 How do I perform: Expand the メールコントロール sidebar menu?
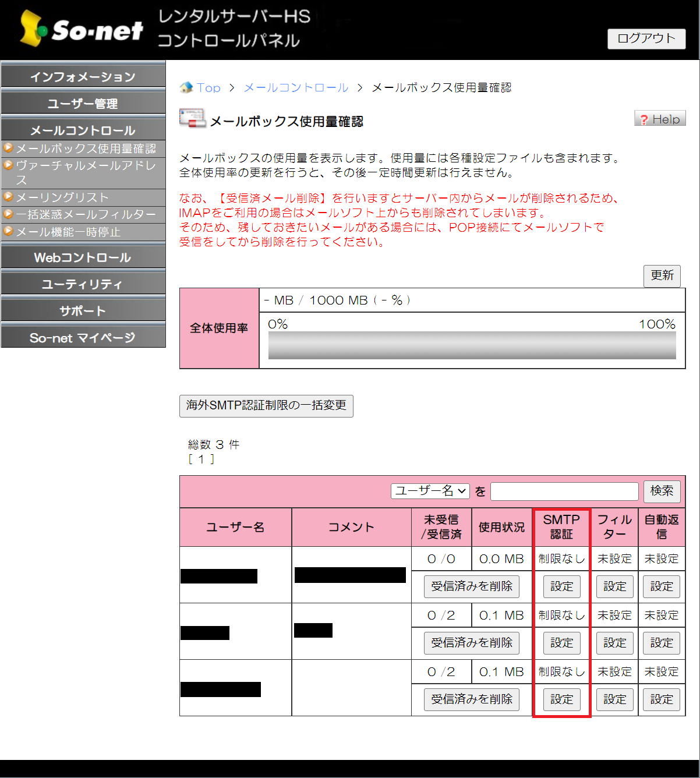83,130
